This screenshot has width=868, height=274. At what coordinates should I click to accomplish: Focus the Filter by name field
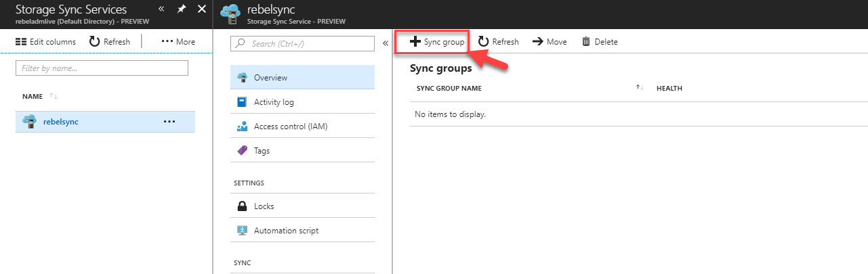pos(102,68)
